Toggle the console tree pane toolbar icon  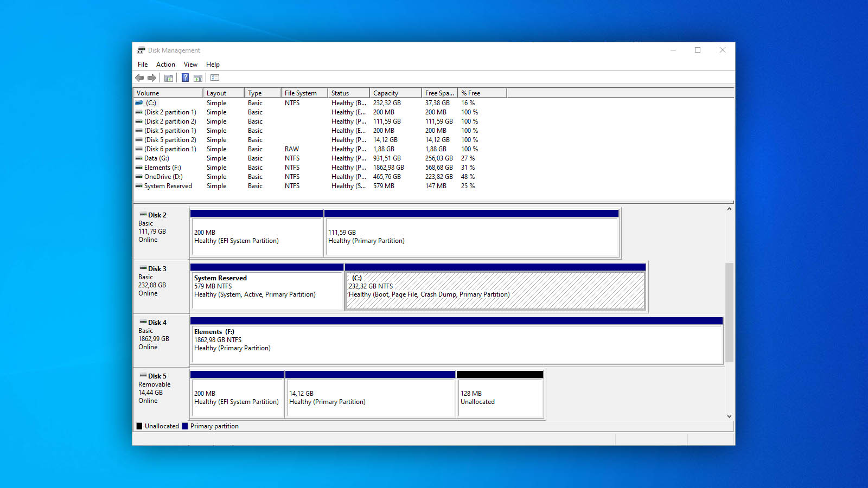[x=169, y=78]
